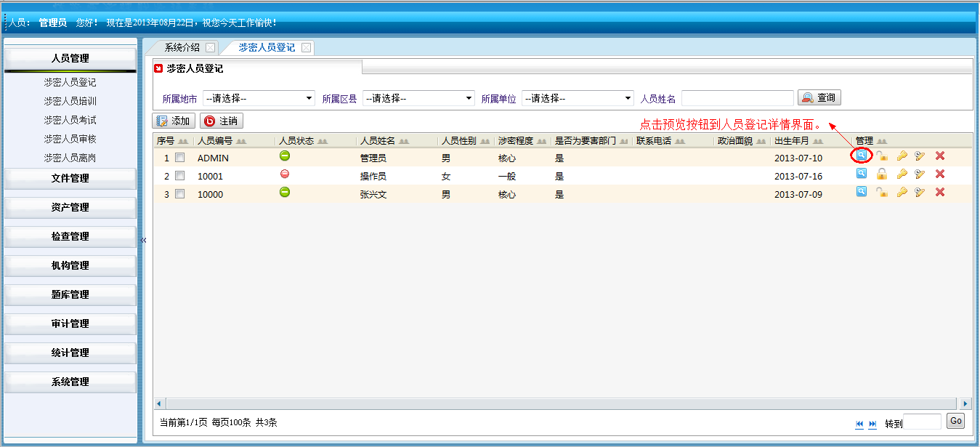The image size is (980, 447).
Task: Click padlock icon in row 10001
Action: pyautogui.click(x=881, y=173)
